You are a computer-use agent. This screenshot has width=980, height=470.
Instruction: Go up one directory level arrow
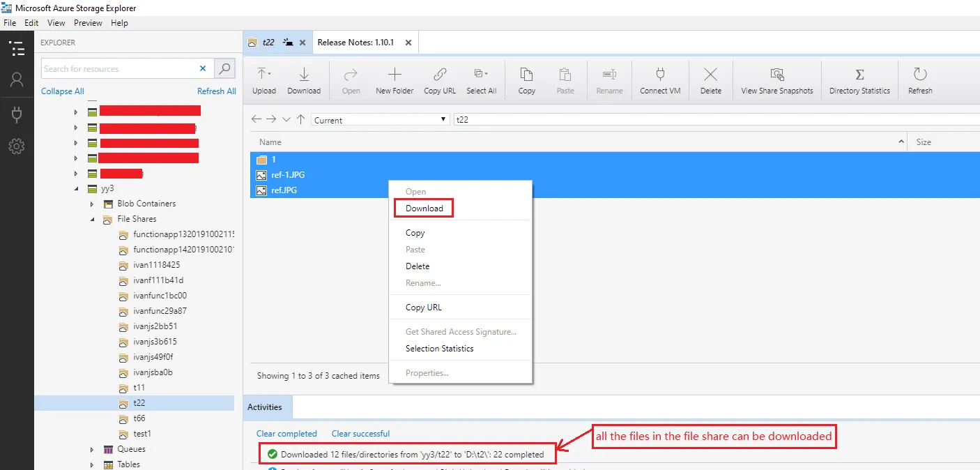pyautogui.click(x=300, y=119)
